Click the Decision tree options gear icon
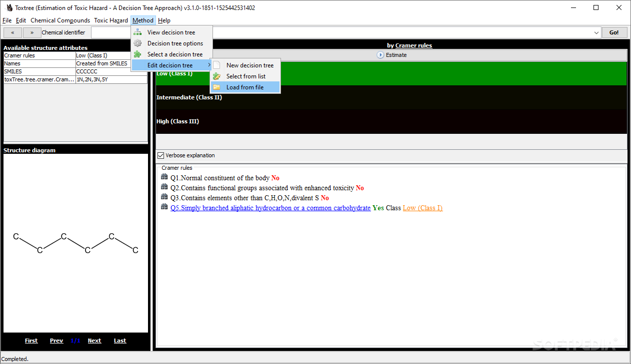 [137, 43]
